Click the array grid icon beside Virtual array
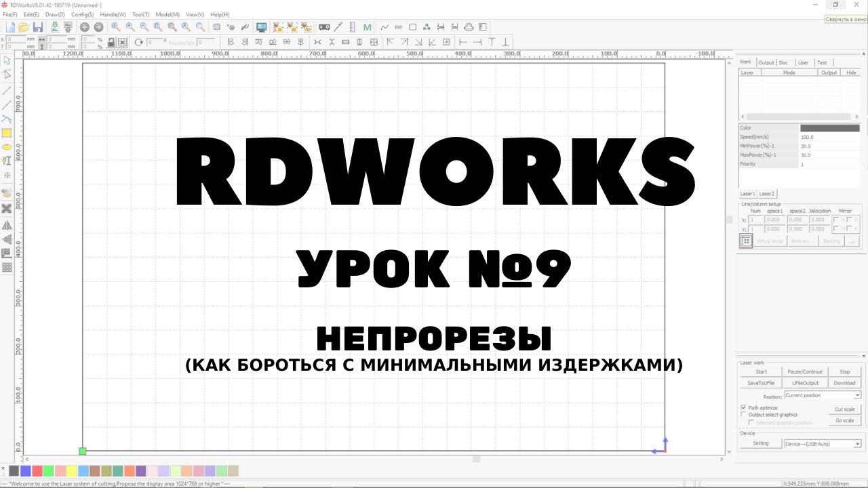 [x=745, y=241]
